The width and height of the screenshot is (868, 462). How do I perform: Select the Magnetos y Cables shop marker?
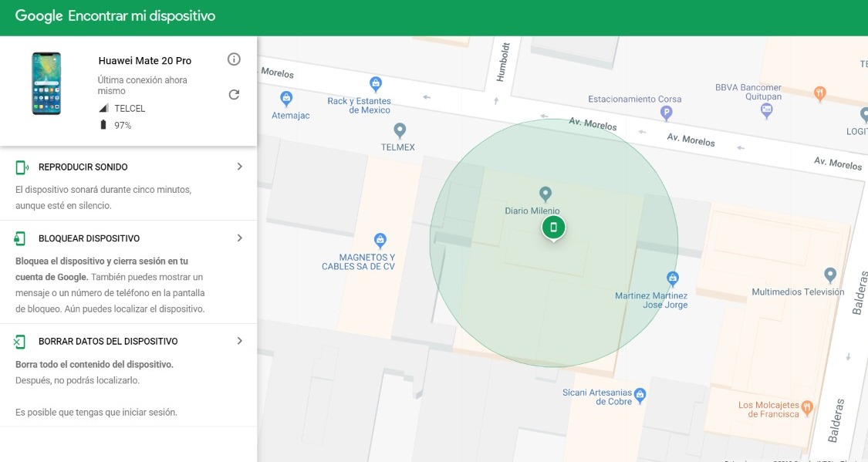(x=380, y=241)
